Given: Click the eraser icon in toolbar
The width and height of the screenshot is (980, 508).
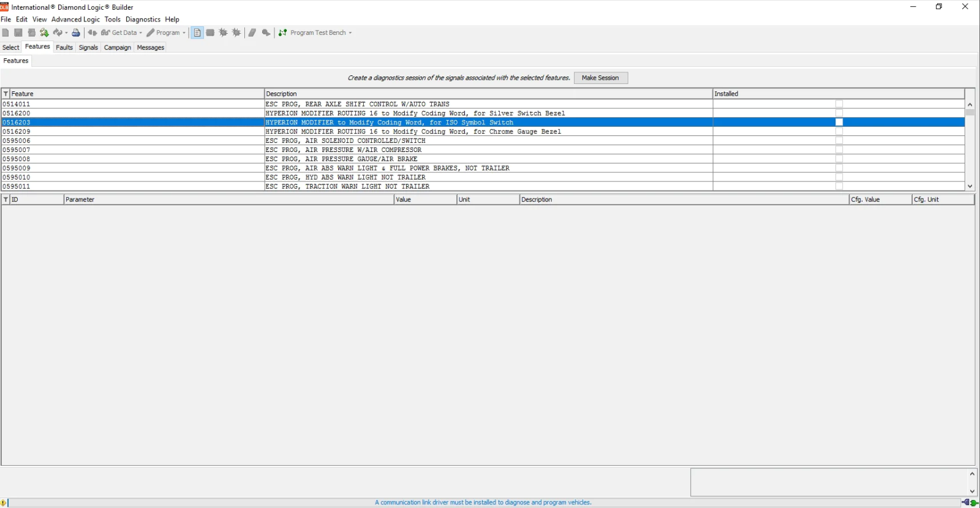Looking at the screenshot, I should [x=252, y=32].
